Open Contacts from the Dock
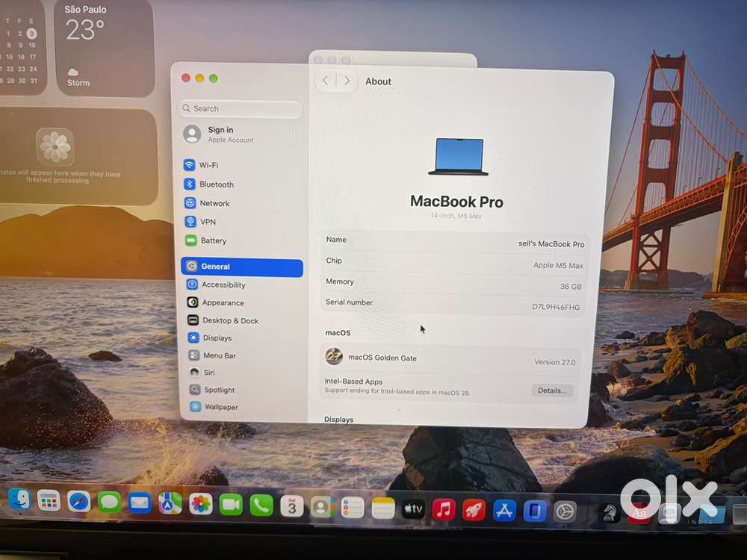Image resolution: width=747 pixels, height=560 pixels. 322,508
